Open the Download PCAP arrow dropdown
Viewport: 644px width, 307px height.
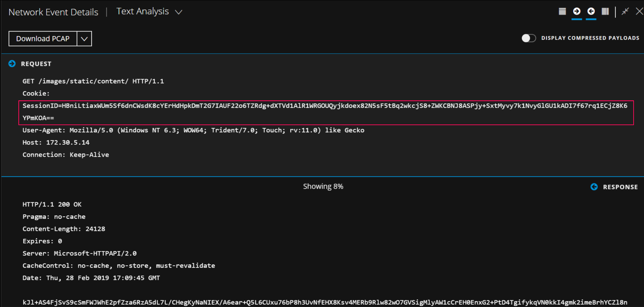[x=84, y=39]
